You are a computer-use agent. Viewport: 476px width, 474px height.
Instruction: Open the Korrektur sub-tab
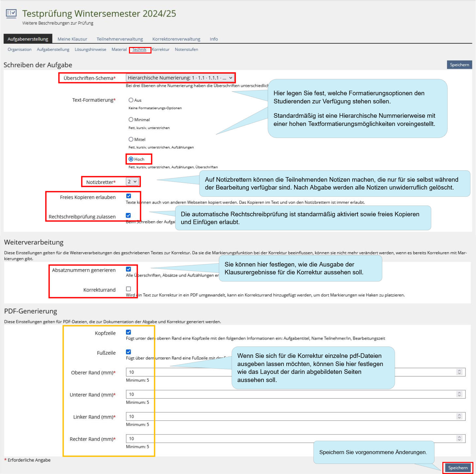click(x=161, y=50)
